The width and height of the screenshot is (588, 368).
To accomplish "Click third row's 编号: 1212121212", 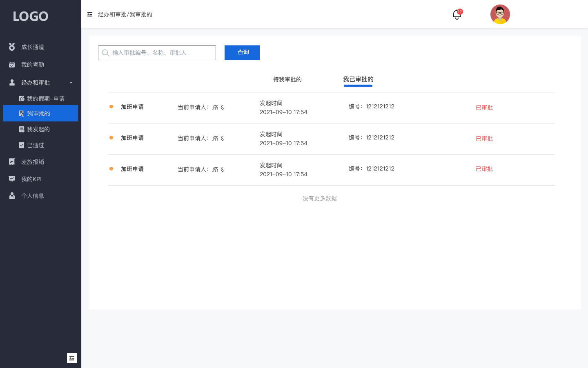I will (x=372, y=168).
